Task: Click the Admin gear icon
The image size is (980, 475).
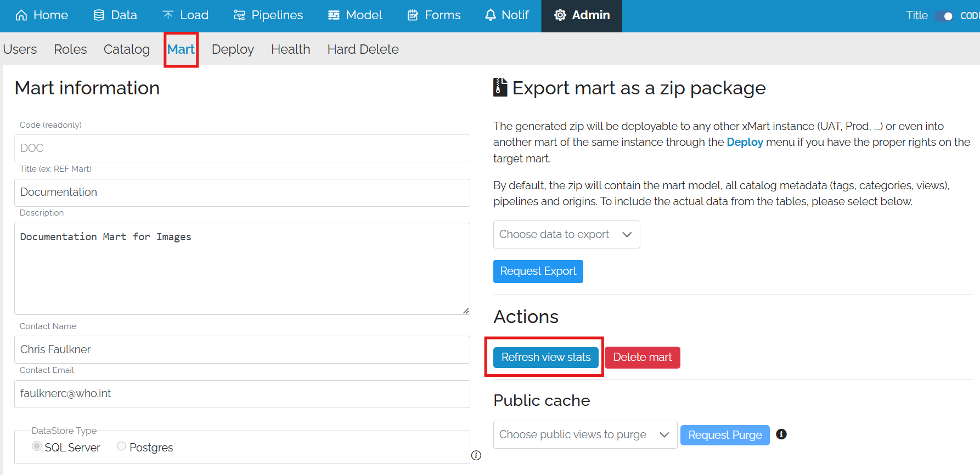Action: pos(560,15)
